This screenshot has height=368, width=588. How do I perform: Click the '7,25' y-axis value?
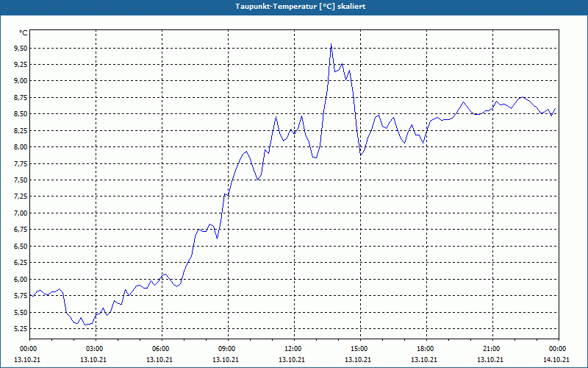tap(21, 197)
